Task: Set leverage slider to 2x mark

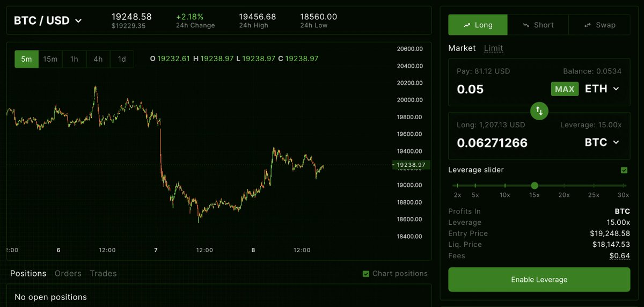Action: 457,186
